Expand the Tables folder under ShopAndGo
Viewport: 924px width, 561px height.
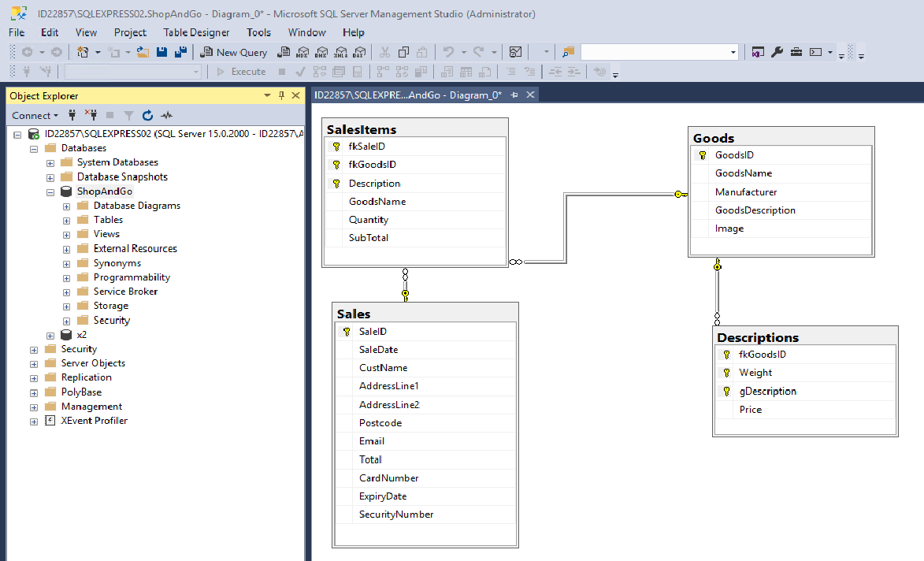[66, 219]
